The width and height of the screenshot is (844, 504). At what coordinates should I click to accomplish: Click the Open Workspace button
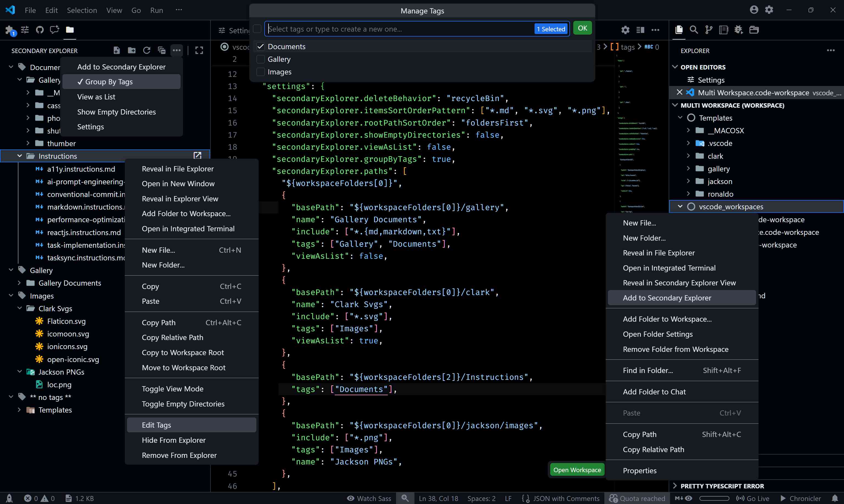(x=577, y=470)
